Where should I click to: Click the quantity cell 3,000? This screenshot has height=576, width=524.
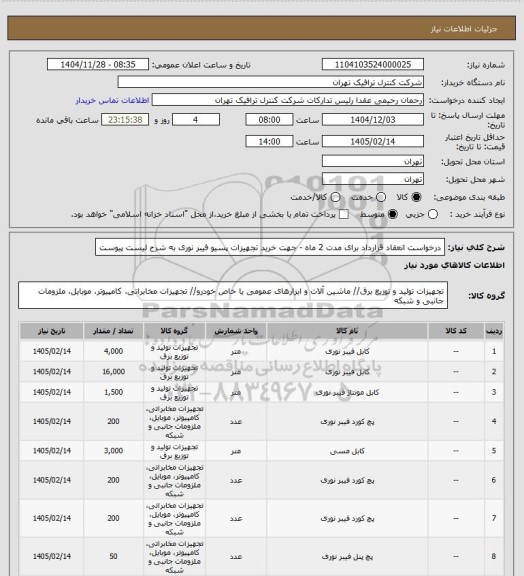[114, 451]
